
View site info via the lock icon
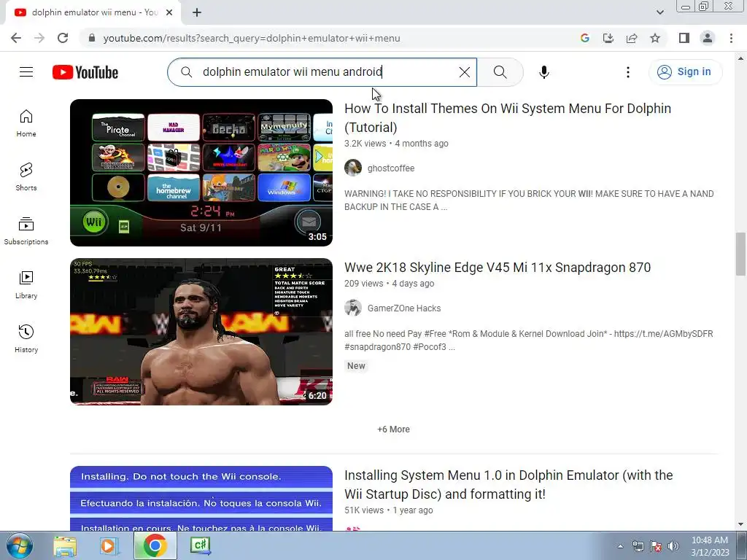[92, 38]
